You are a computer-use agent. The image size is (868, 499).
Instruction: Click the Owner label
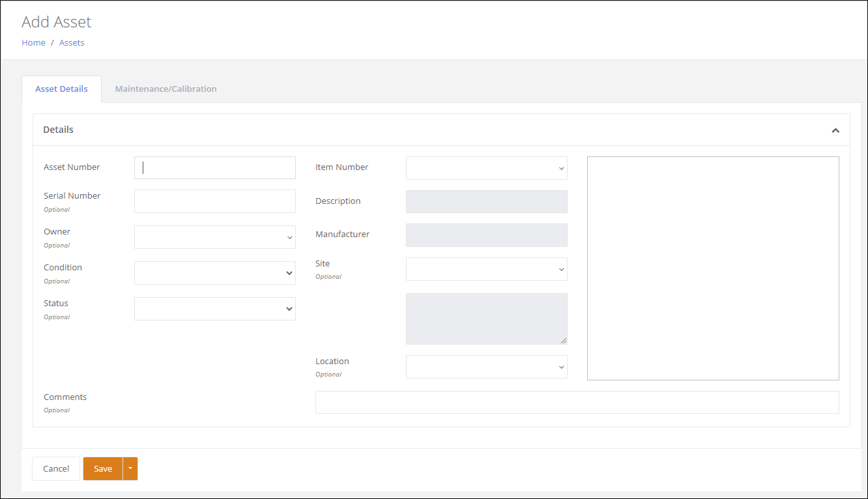[57, 232]
